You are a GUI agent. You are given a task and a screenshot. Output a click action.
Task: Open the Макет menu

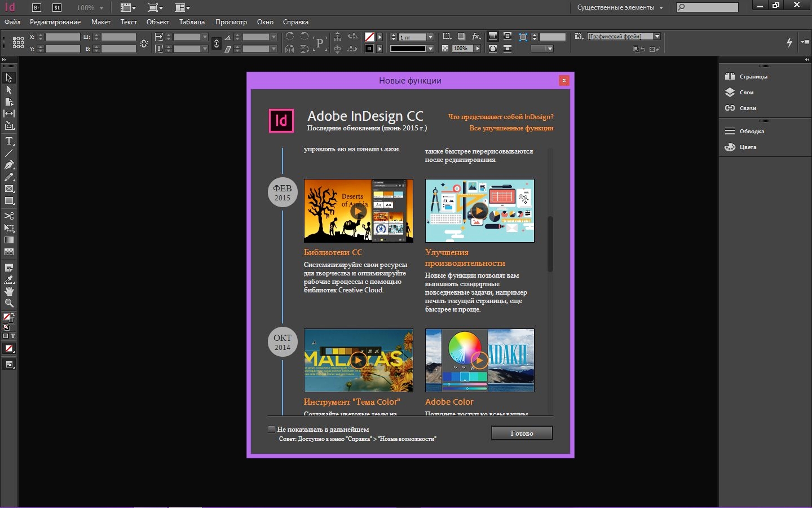(x=101, y=22)
